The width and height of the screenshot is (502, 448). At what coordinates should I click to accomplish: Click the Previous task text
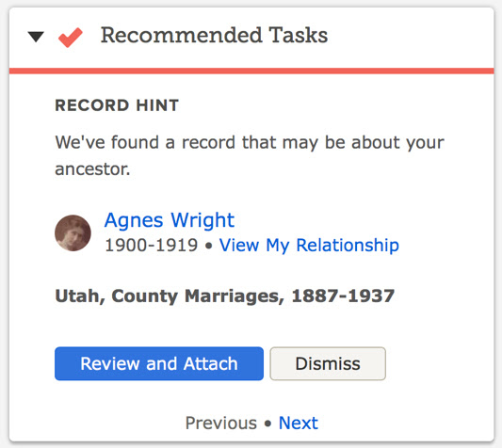pyautogui.click(x=221, y=423)
